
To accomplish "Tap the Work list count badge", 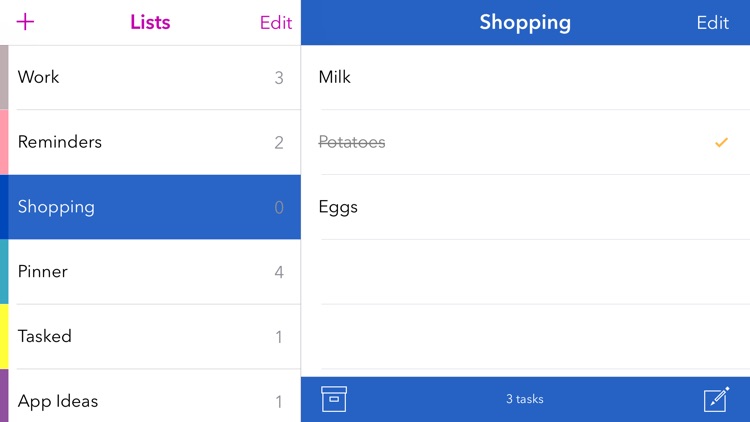I will pos(279,78).
